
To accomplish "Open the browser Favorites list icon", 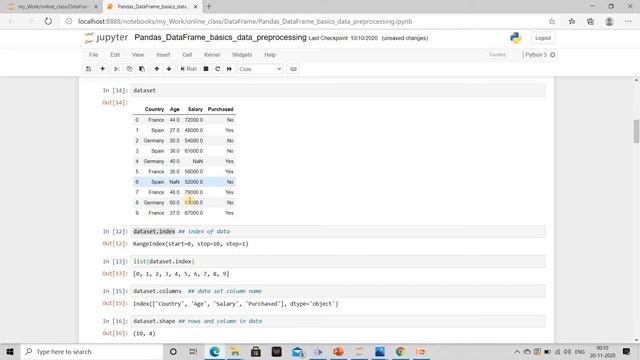I will [572, 21].
